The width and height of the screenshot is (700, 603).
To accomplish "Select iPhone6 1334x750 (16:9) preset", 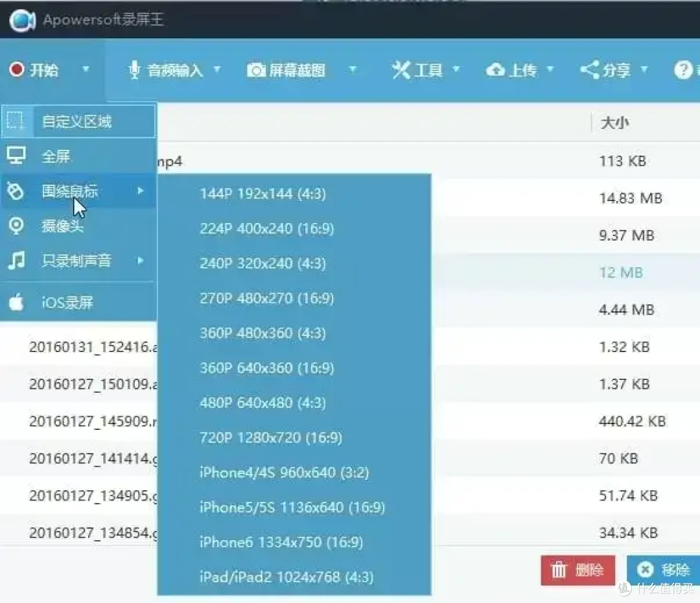I will pos(294,542).
